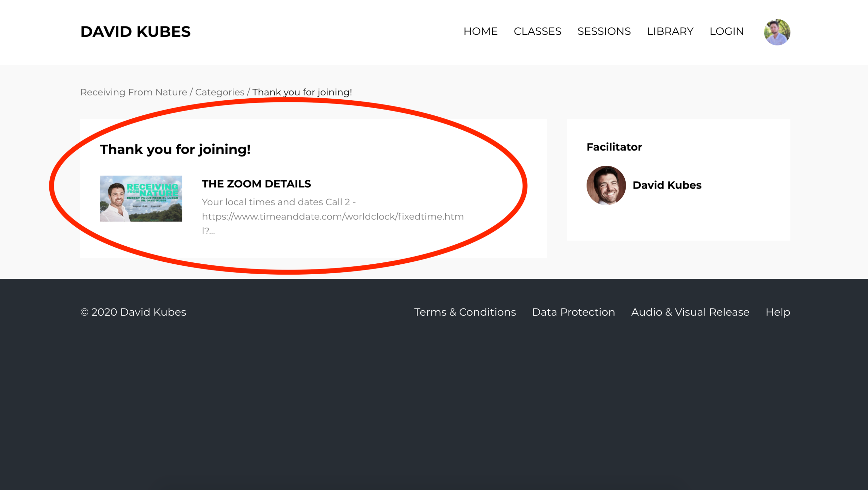Open the Data Protection footer link
Image resolution: width=868 pixels, height=490 pixels.
(x=573, y=312)
